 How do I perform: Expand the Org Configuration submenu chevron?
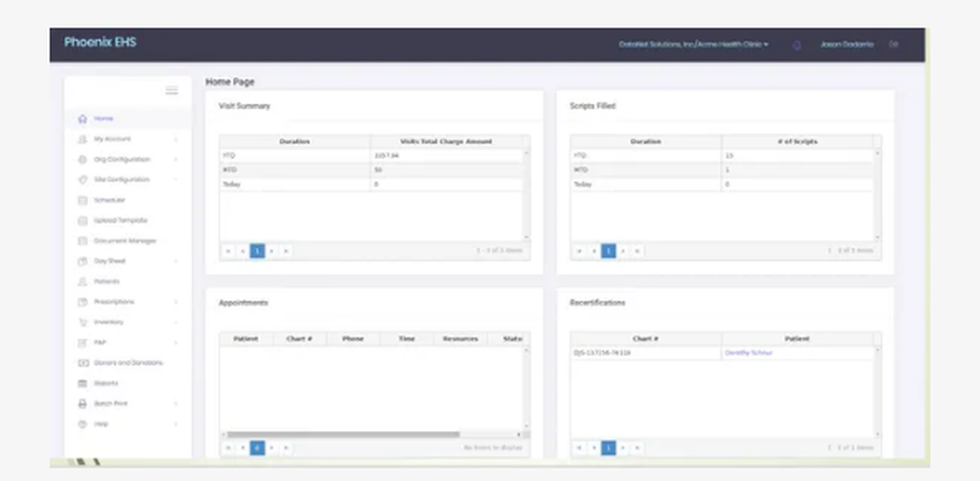click(175, 160)
